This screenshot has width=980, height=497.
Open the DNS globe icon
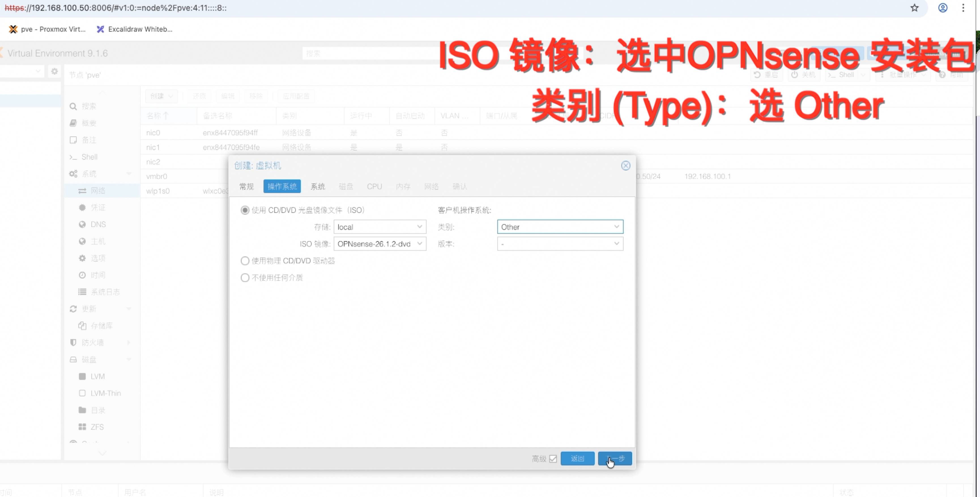pos(82,224)
